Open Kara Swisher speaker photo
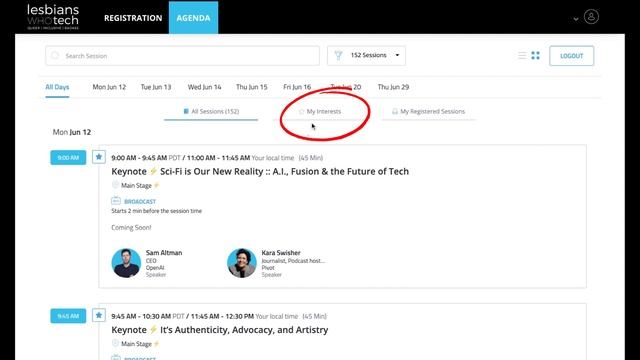This screenshot has height=360, width=640. 242,263
